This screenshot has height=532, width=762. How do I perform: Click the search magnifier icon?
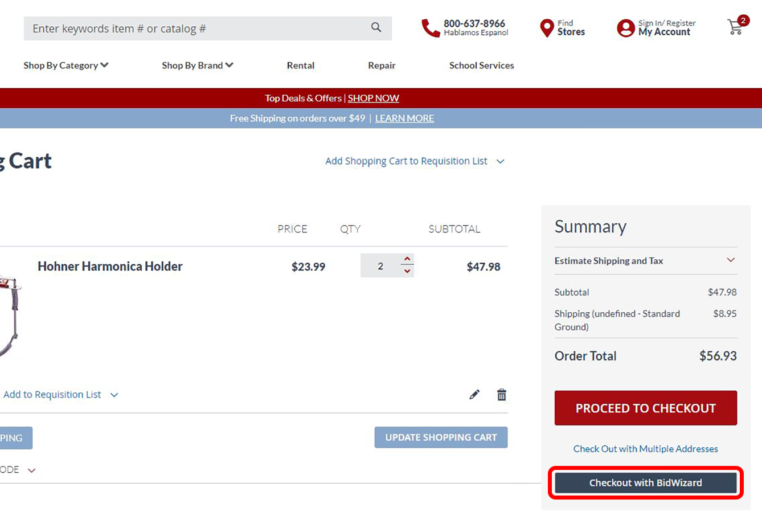[x=376, y=27]
